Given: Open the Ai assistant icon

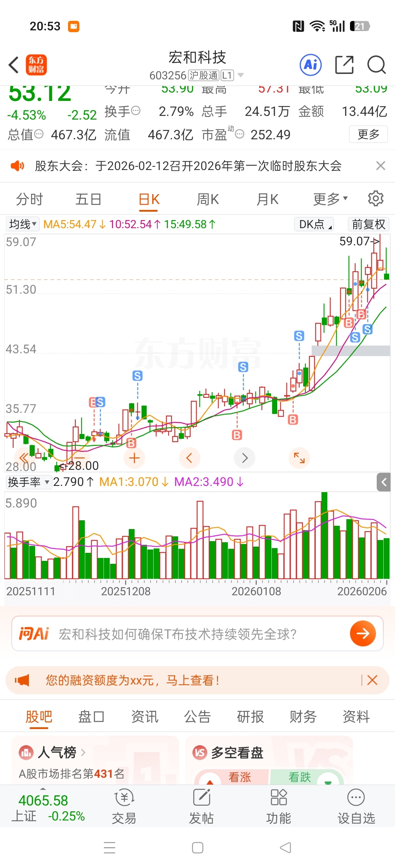Looking at the screenshot, I should [x=311, y=65].
